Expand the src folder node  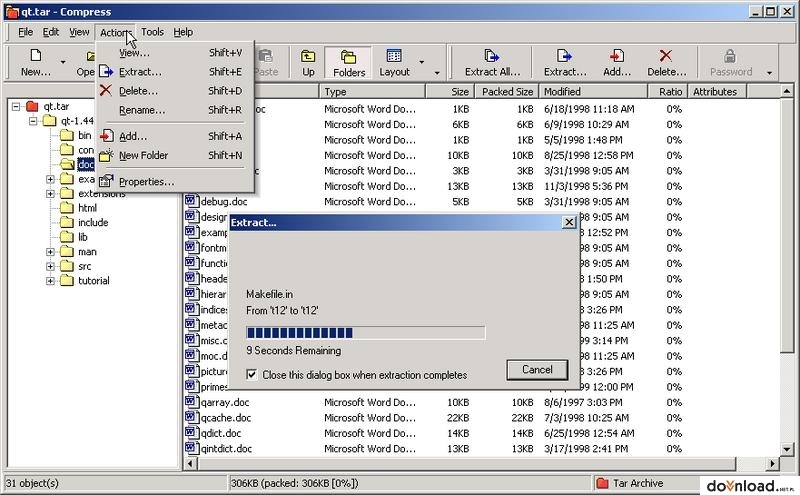[x=50, y=266]
